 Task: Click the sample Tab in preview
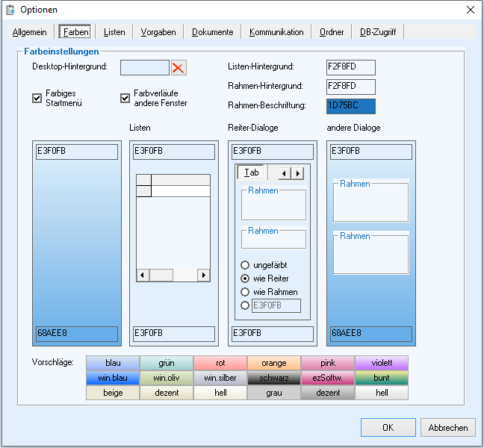pyautogui.click(x=251, y=172)
